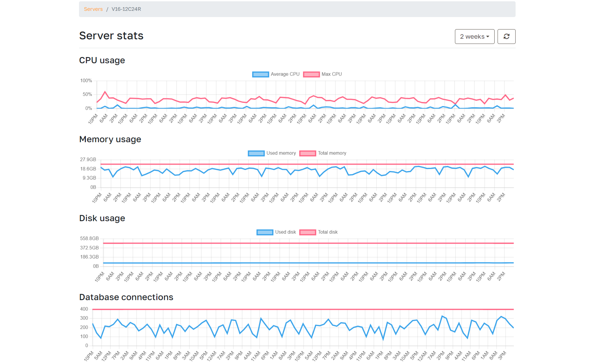Click the Total memory legend label text
This screenshot has height=364, width=590.
click(x=332, y=153)
